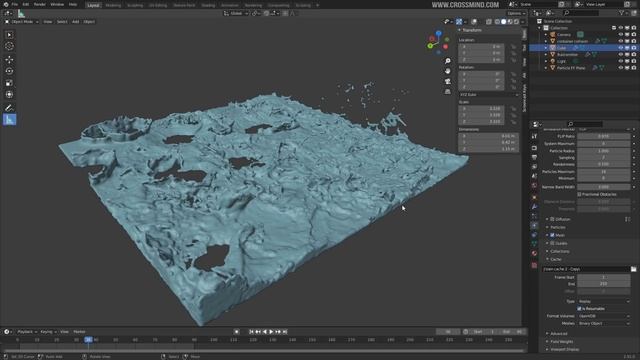640x360 pixels.
Task: Select the Move tool
Action: (x=9, y=59)
